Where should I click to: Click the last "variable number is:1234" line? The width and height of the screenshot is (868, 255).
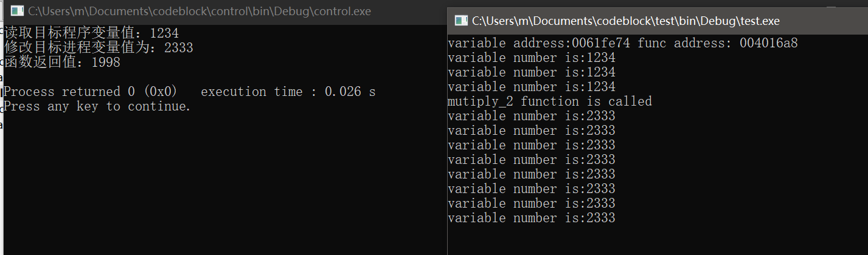pos(531,87)
